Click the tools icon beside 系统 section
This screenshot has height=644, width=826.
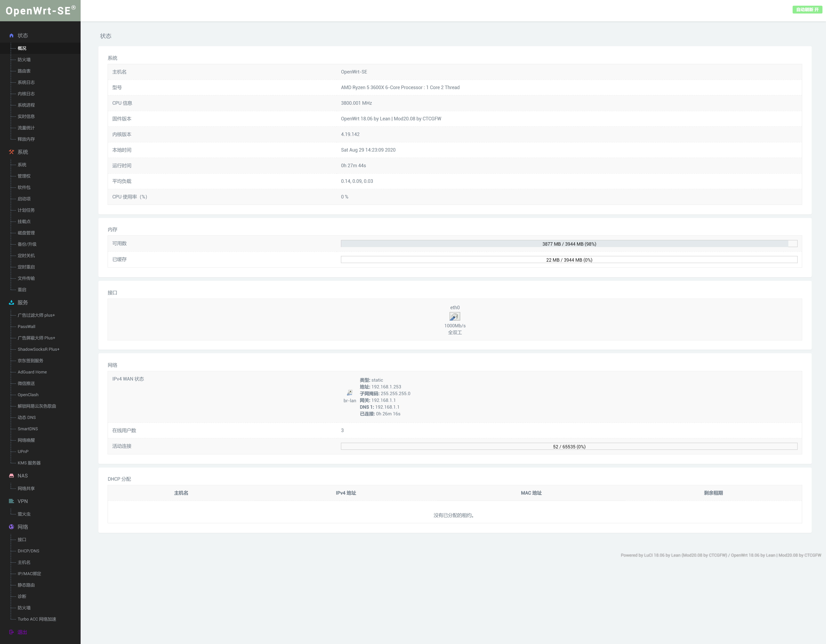11,152
